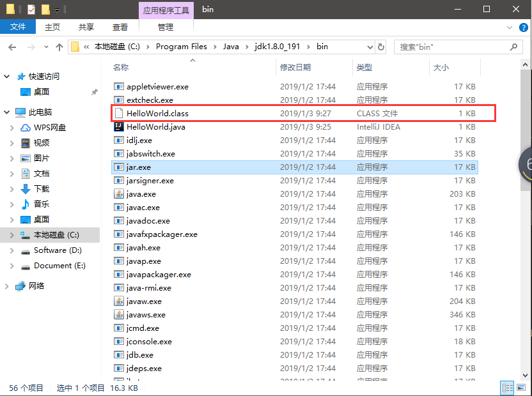Viewport: 532px width, 396px height.
Task: Click the search magnifier in the search box
Action: 513,47
